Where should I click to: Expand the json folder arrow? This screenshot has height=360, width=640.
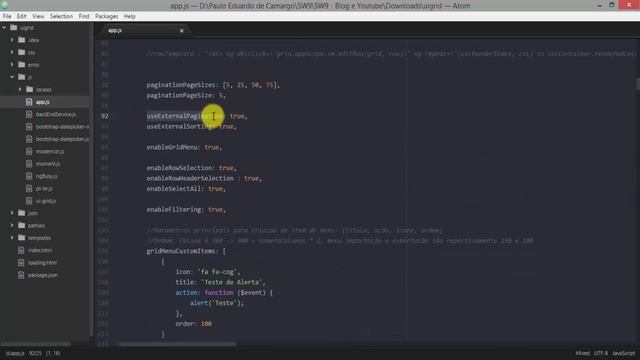point(12,213)
